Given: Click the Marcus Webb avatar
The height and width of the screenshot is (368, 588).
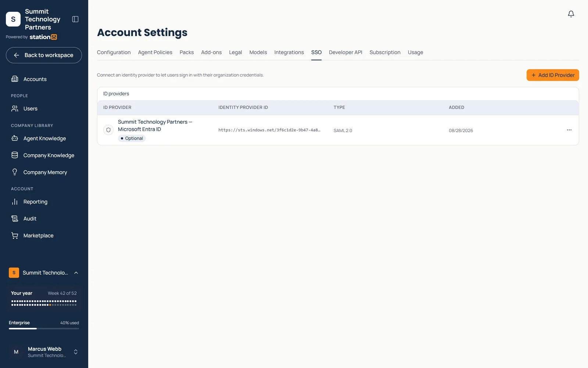Looking at the screenshot, I should [16, 352].
